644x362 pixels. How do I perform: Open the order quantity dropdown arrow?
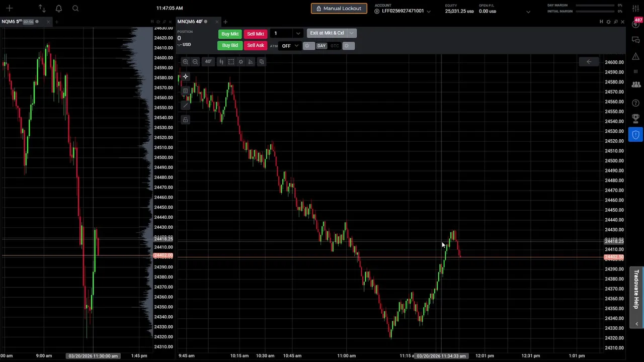coord(298,34)
